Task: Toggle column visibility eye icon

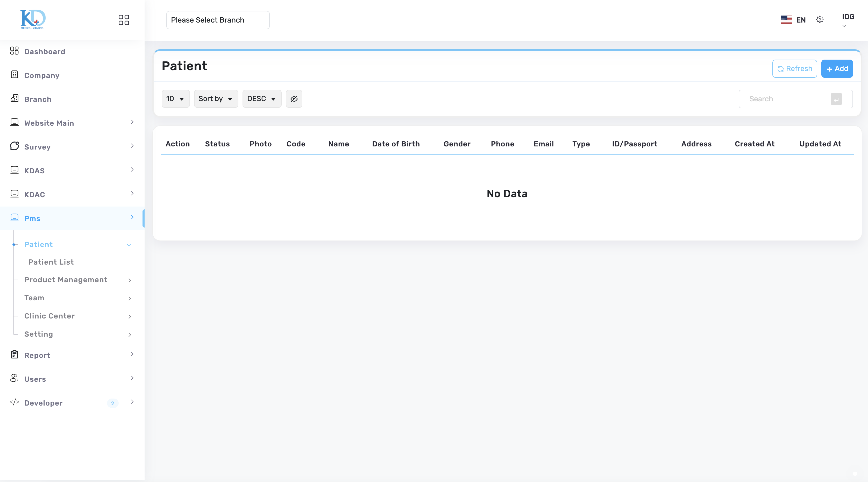Action: click(294, 99)
